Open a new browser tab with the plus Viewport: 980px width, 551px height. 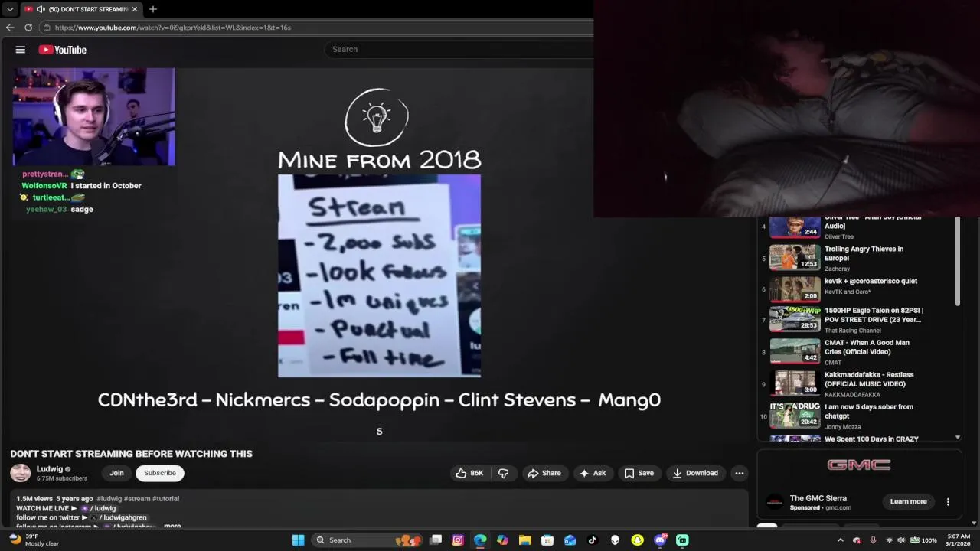[153, 9]
